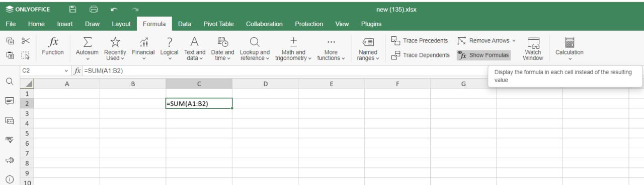Open Spell checking in sidebar

click(10, 140)
